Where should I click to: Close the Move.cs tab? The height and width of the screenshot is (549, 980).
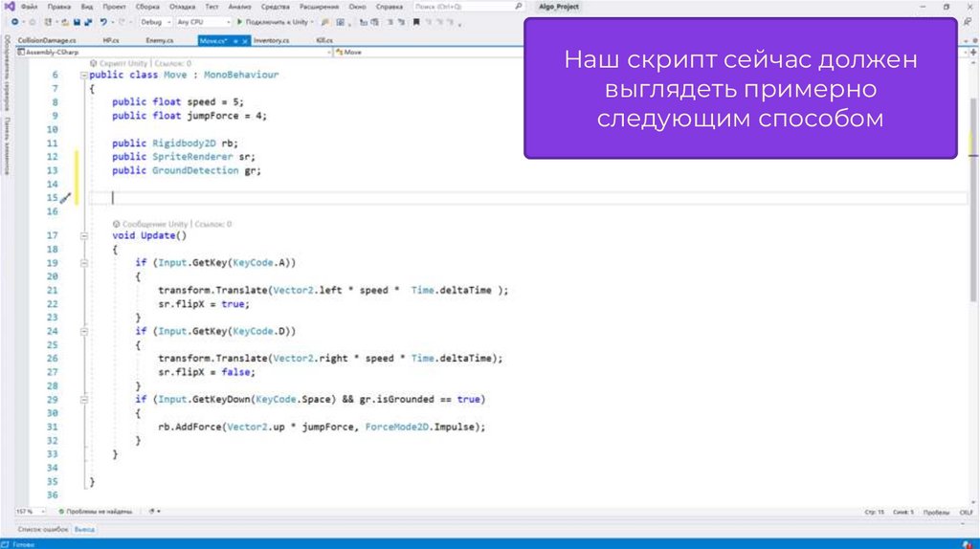point(245,40)
